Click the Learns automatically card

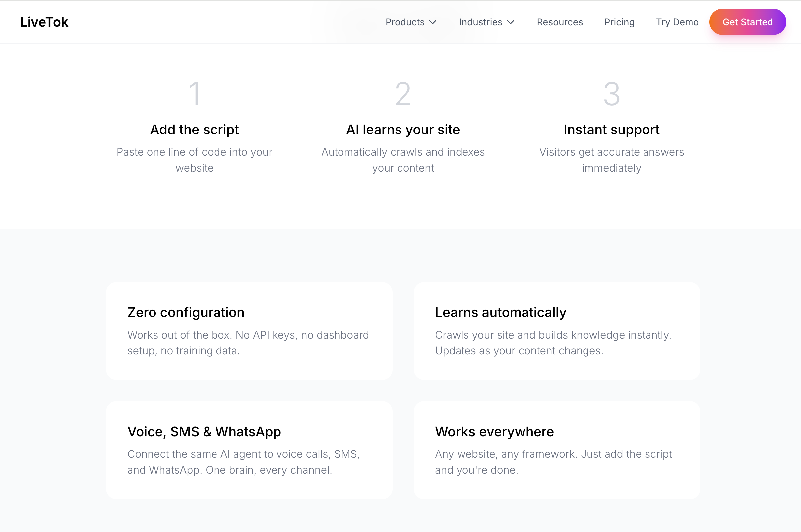tap(557, 331)
